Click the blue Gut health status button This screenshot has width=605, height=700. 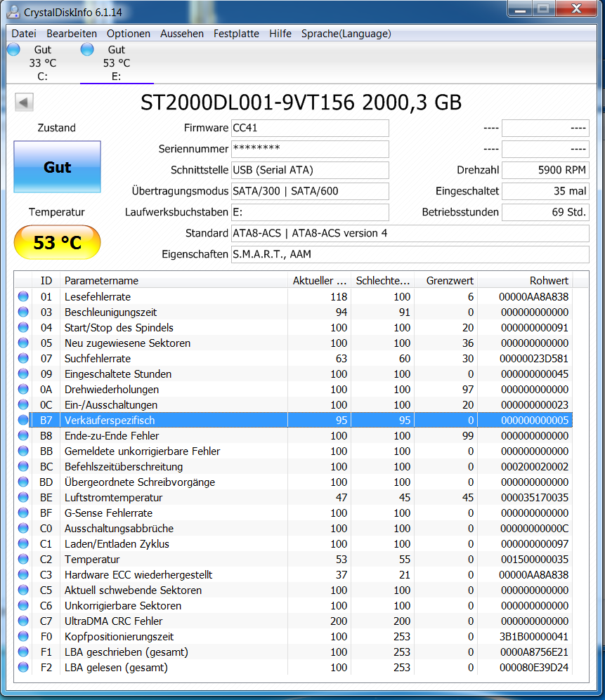tap(57, 167)
